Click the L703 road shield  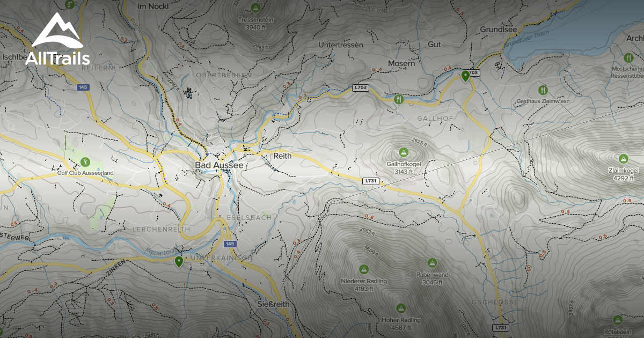click(361, 88)
